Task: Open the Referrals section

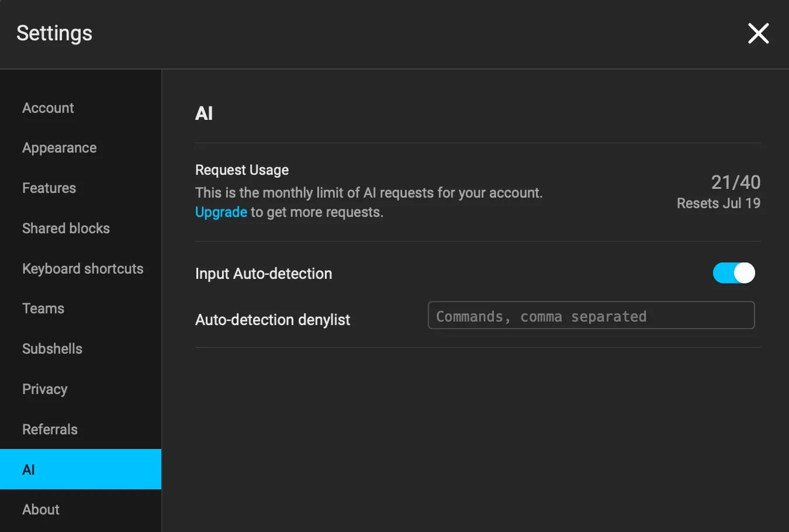Action: pos(81,430)
